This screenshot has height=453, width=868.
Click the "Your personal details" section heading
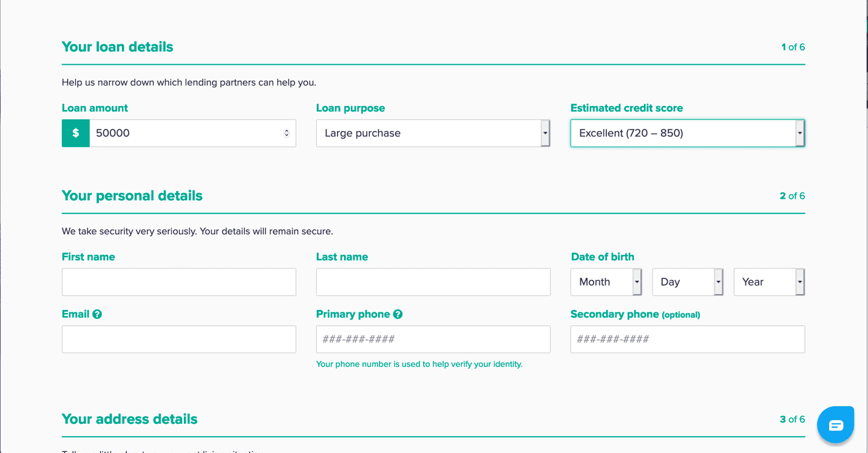[132, 196]
